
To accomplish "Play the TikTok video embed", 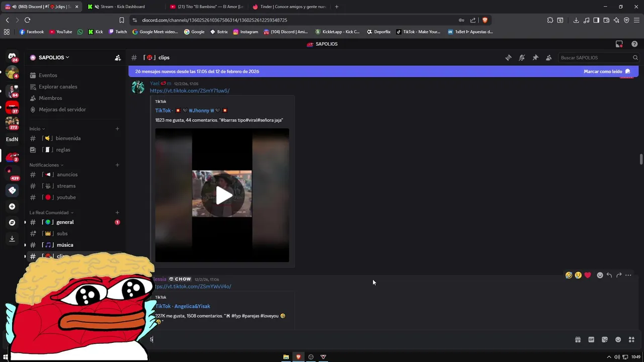I will click(222, 195).
